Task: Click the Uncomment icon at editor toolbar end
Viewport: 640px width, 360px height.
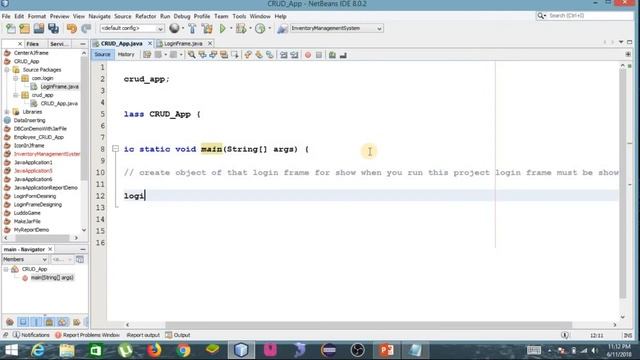Action: (x=343, y=55)
